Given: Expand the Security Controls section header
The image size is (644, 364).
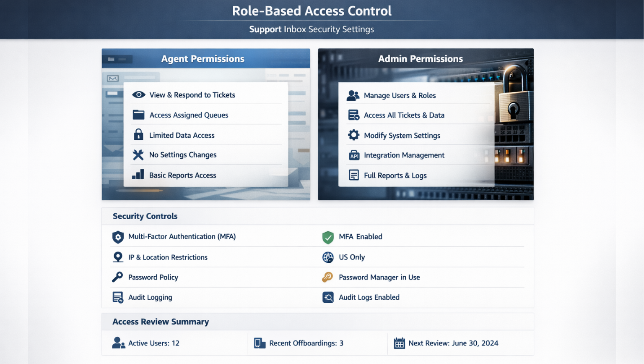Looking at the screenshot, I should (x=145, y=216).
